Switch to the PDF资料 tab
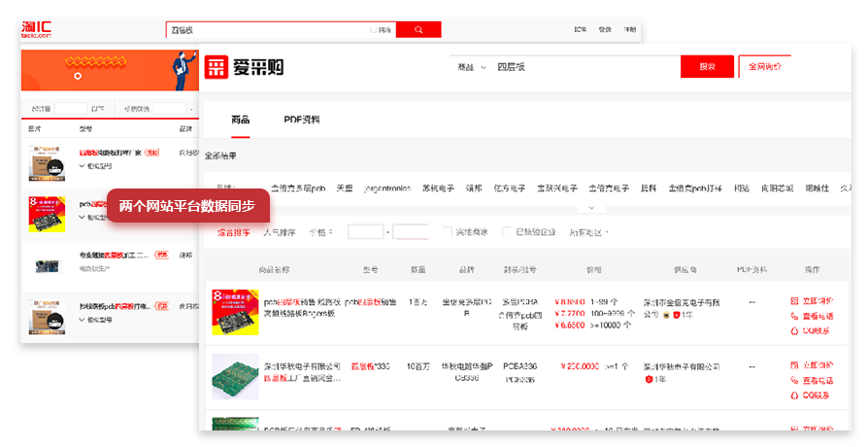 301,120
